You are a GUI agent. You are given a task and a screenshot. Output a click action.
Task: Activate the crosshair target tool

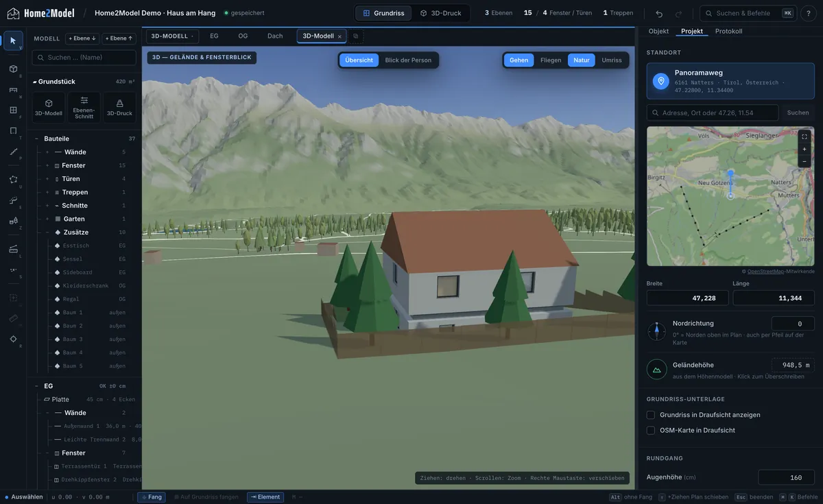(13, 339)
